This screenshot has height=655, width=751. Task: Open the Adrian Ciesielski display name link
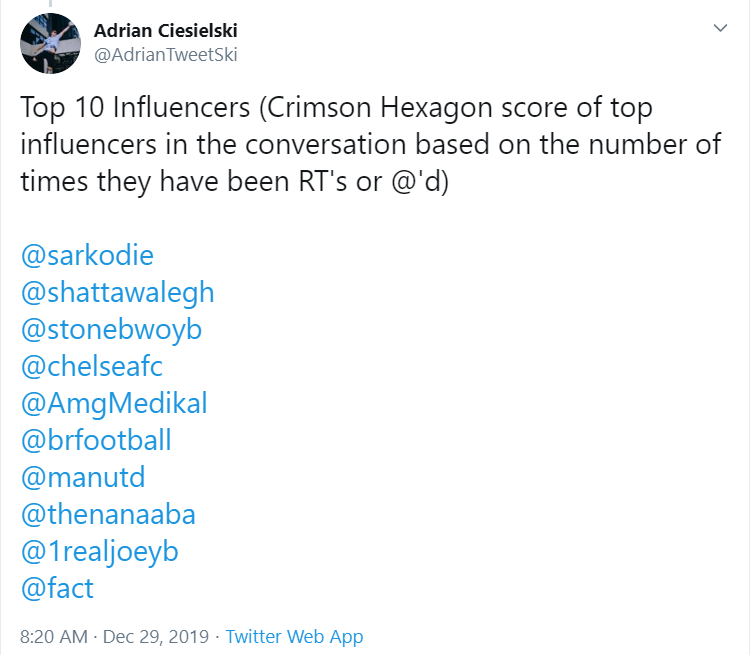point(166,31)
